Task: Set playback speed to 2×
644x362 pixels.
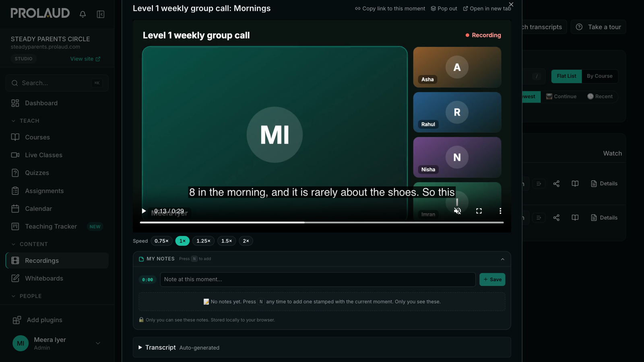Action: [246, 241]
